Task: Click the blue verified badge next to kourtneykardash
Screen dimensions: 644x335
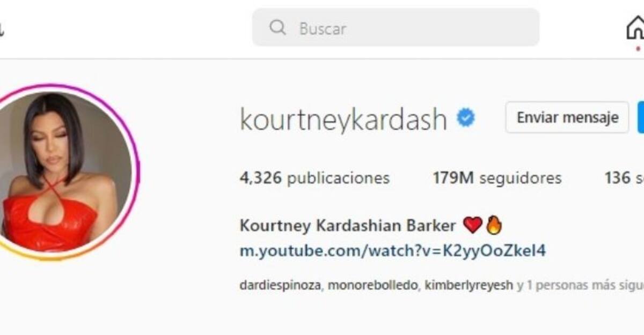Action: tap(466, 117)
